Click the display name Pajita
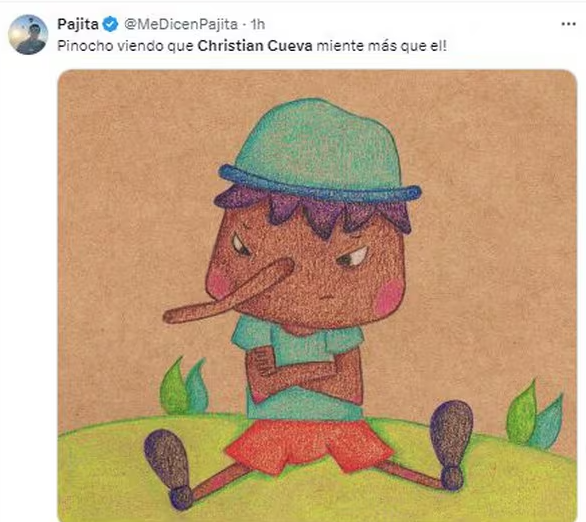 tap(78, 24)
